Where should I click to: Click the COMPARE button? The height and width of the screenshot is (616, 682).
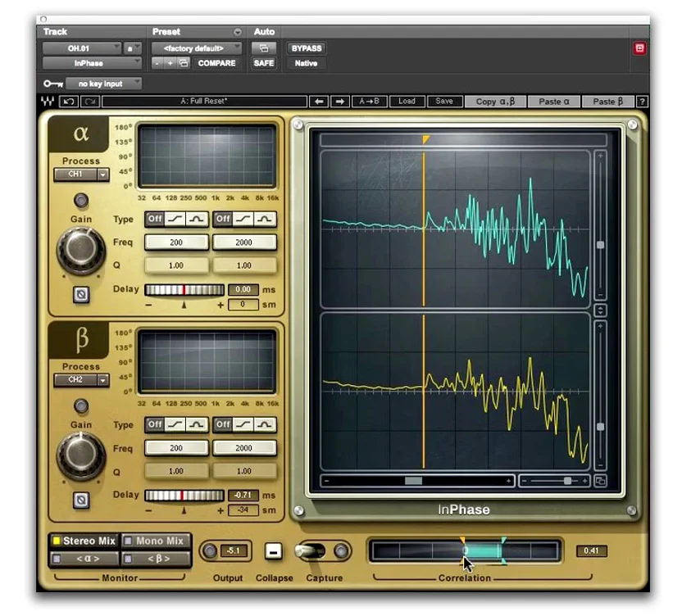pyautogui.click(x=216, y=63)
